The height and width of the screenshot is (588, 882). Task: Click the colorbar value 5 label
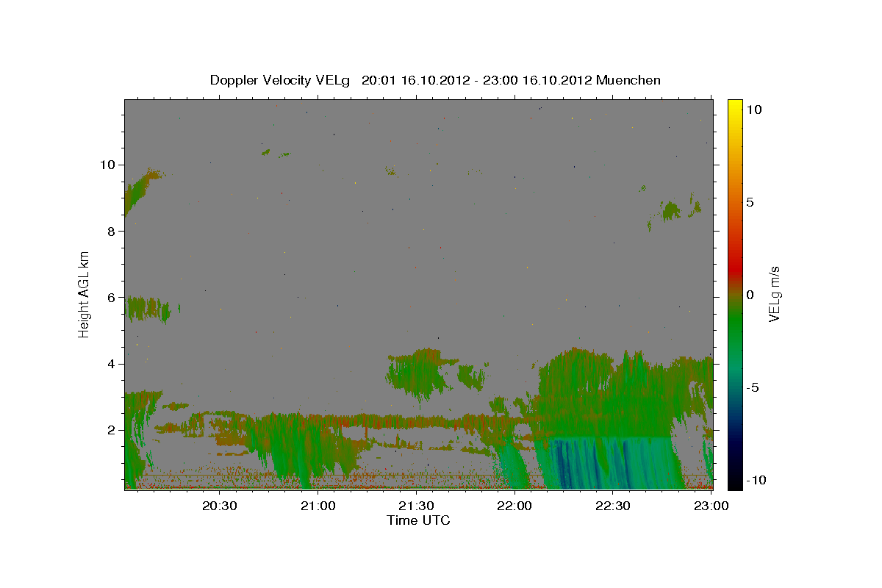[x=750, y=202]
